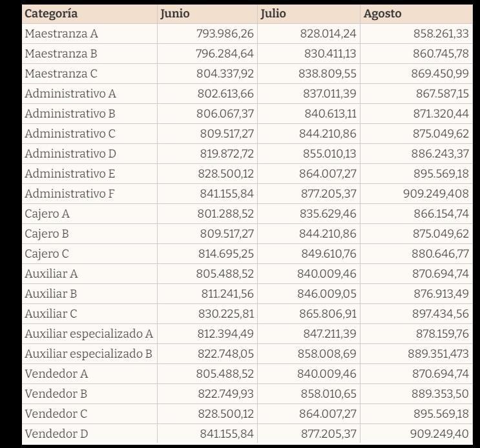Select the Julio column header
Image resolution: width=480 pixels, height=448 pixels.
coord(273,14)
